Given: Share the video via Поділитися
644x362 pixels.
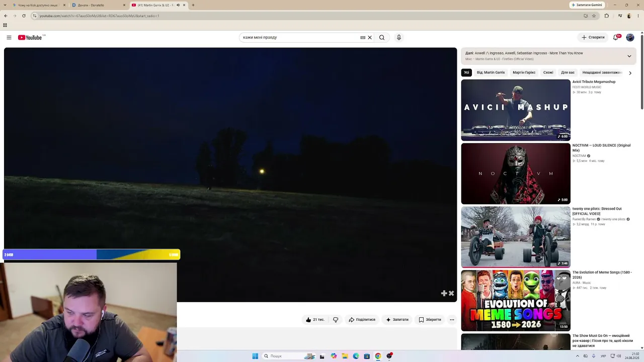Looking at the screenshot, I should 362,319.
